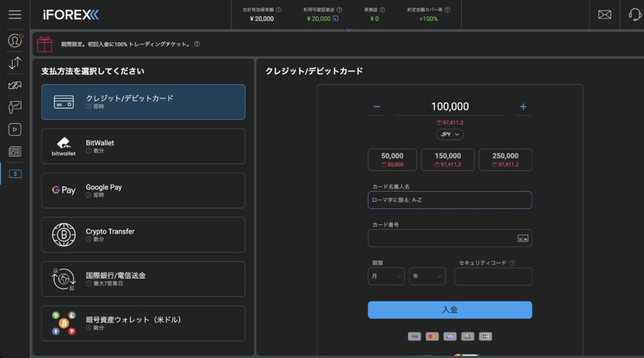Select Crypto Transfer payment method
Image resolution: width=644 pixels, height=358 pixels.
pyautogui.click(x=143, y=235)
